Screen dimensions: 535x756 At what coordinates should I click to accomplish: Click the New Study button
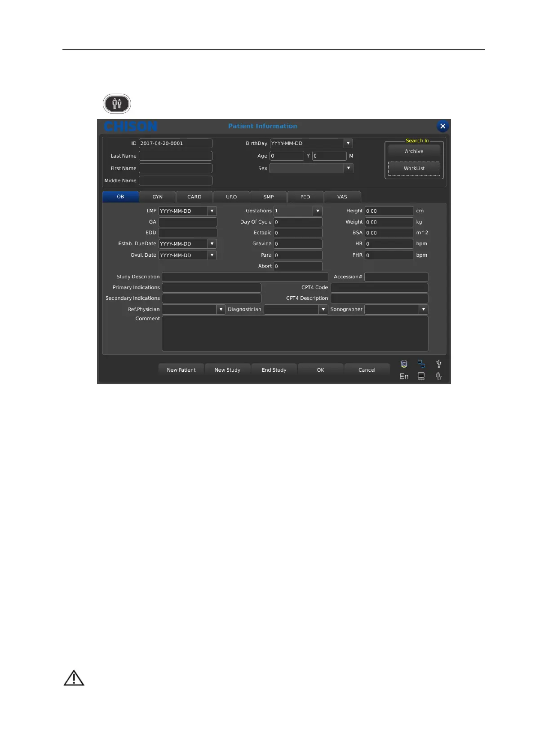pos(227,370)
